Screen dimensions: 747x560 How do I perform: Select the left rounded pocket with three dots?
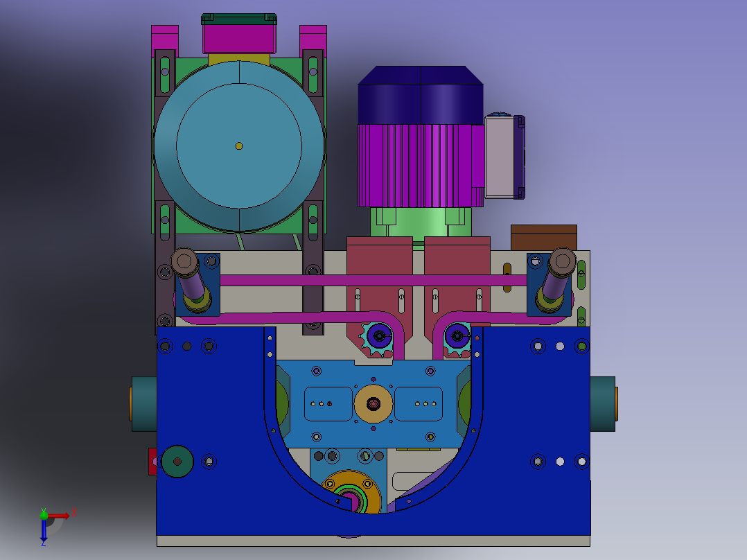(x=328, y=404)
